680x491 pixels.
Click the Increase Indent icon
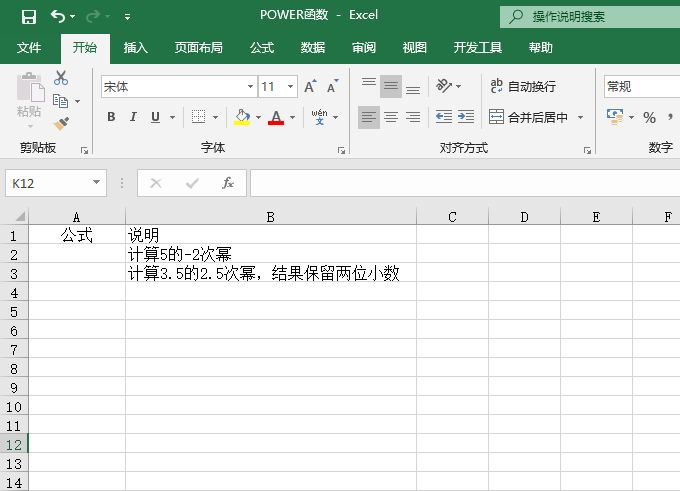(466, 117)
